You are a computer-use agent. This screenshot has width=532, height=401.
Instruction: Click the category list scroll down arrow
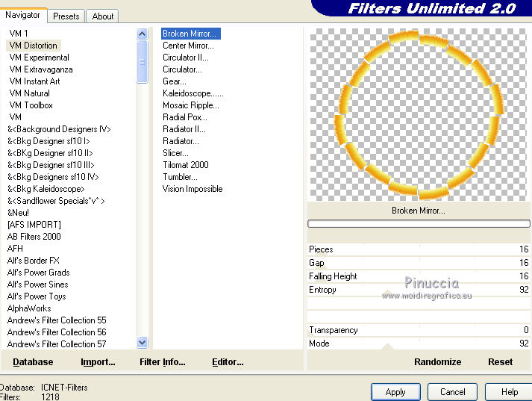[x=143, y=343]
